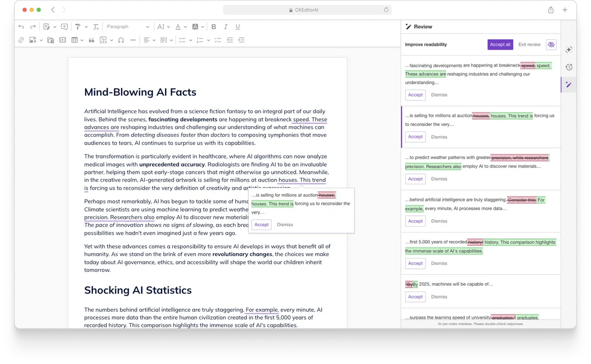591x364 pixels.
Task: Dismiss the 'For example' suggestion
Action: click(439, 221)
